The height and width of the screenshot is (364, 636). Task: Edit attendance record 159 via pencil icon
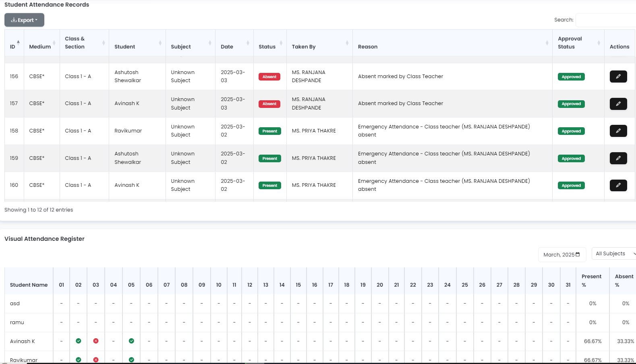point(618,158)
